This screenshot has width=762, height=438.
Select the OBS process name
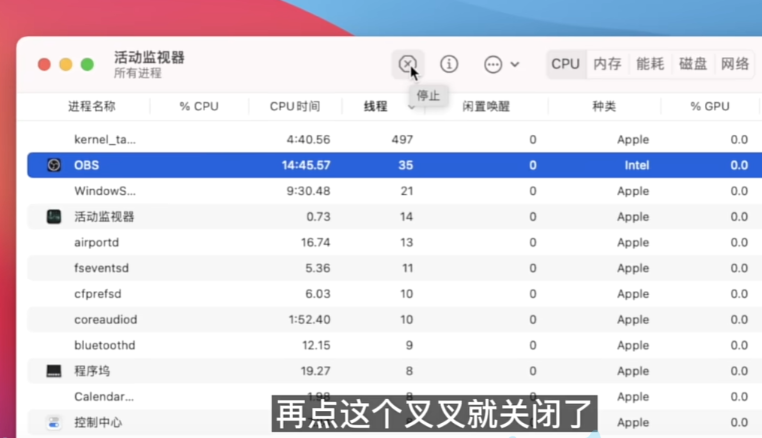pos(87,165)
